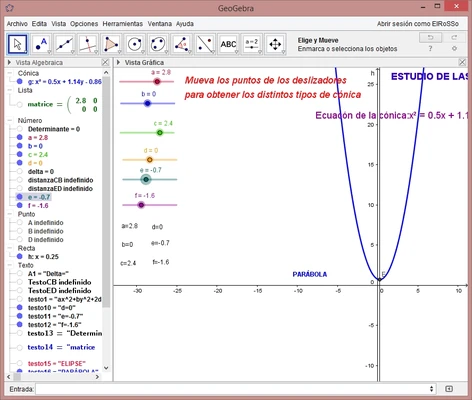Select the Move (Elige y Mueve) arrow tool
This screenshot has width=472, height=400.
click(x=17, y=44)
